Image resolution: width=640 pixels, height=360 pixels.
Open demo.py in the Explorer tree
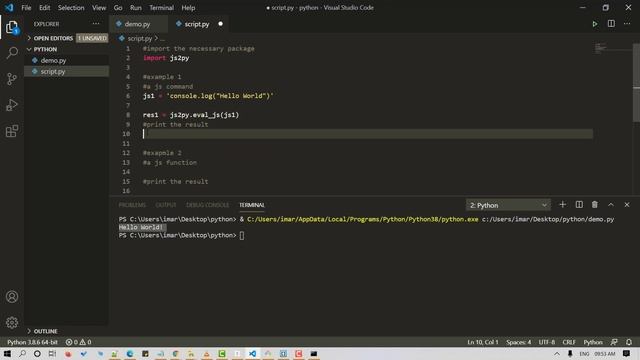coord(67,60)
